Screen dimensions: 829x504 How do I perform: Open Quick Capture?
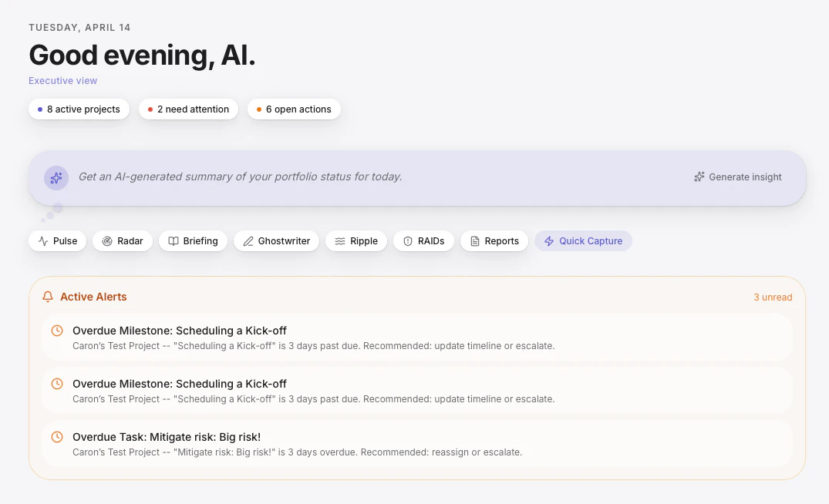coord(583,240)
